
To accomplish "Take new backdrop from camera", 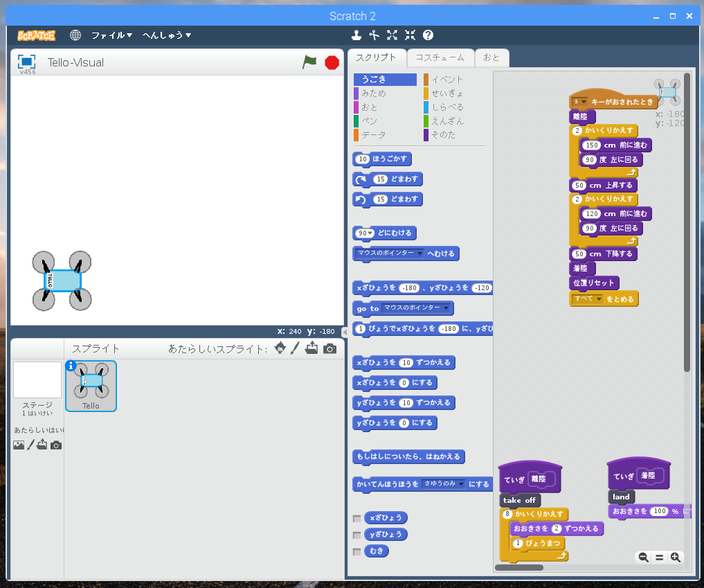I will (56, 445).
